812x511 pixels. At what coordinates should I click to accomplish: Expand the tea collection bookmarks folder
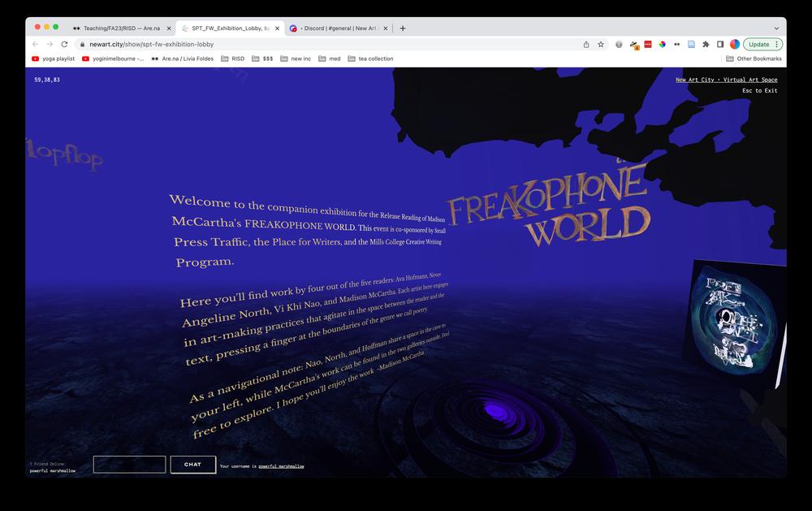click(370, 59)
